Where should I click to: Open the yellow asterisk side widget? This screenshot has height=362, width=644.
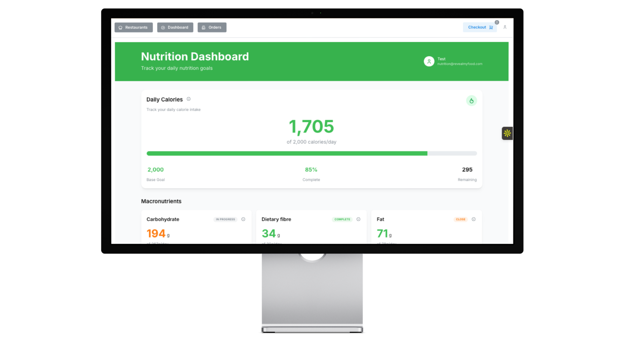(x=507, y=133)
